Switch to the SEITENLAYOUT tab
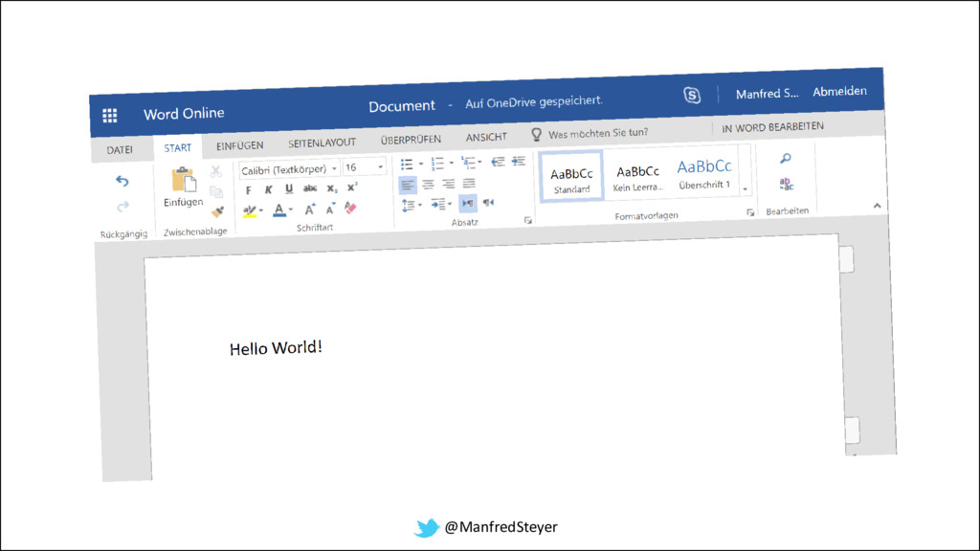Viewport: 980px width, 551px height. [322, 143]
